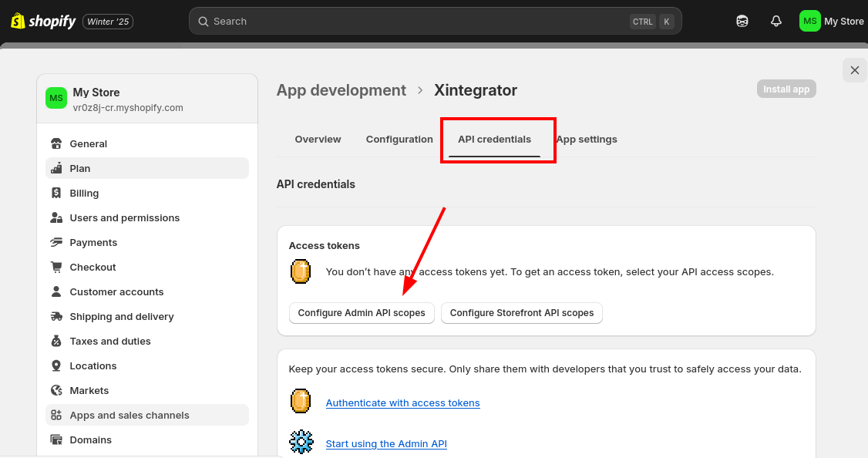The width and height of the screenshot is (868, 458).
Task: Click the Shopify logo
Action: pyautogui.click(x=43, y=22)
